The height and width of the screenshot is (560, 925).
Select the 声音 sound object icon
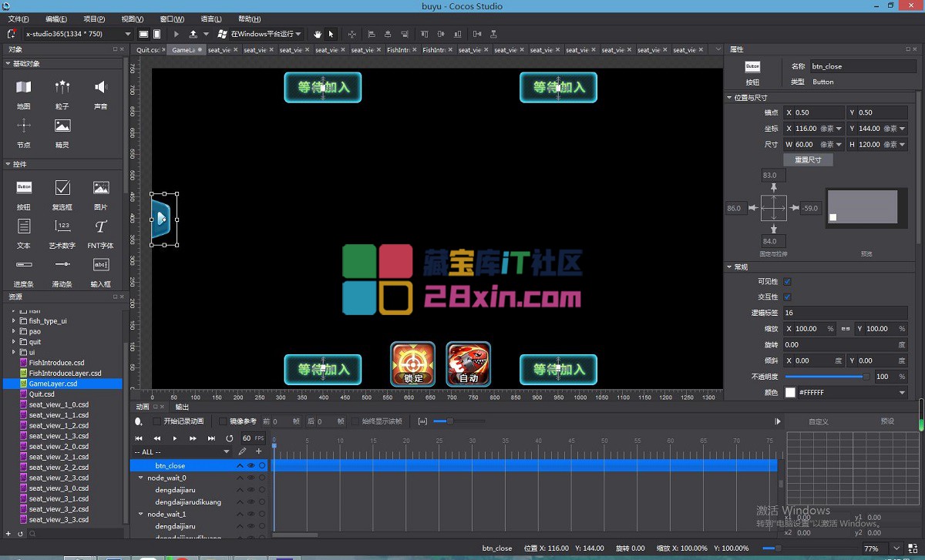[101, 87]
